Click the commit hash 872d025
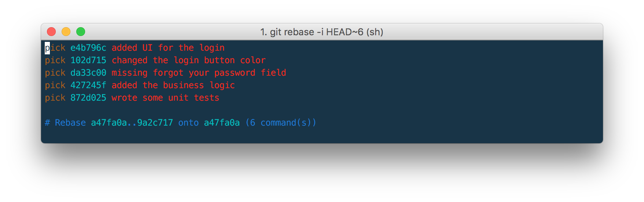Screen dimensions: 644x202 coord(88,98)
